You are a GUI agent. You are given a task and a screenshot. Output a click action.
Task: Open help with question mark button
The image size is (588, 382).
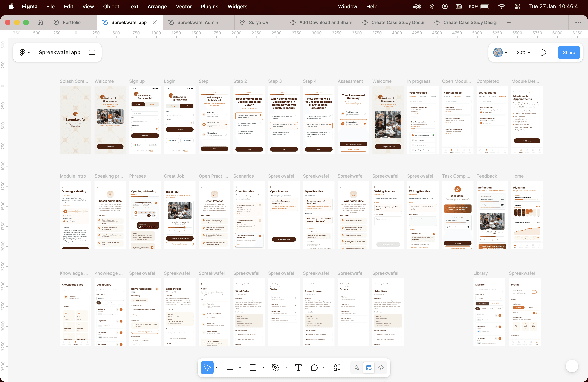(x=572, y=366)
